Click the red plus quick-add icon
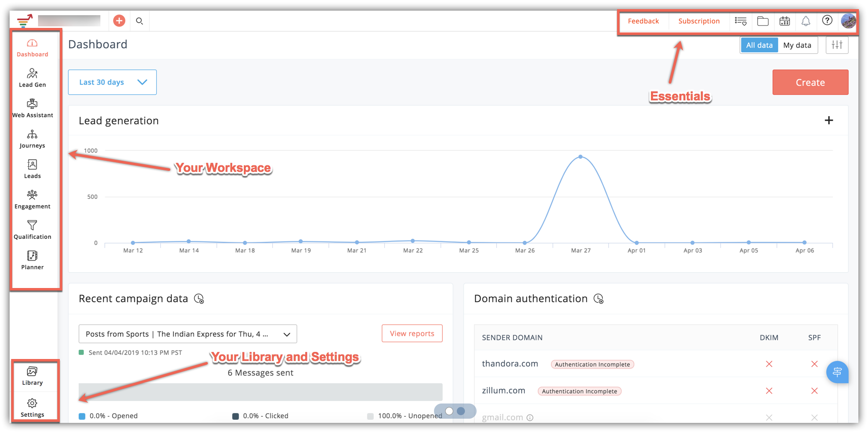 pos(119,21)
